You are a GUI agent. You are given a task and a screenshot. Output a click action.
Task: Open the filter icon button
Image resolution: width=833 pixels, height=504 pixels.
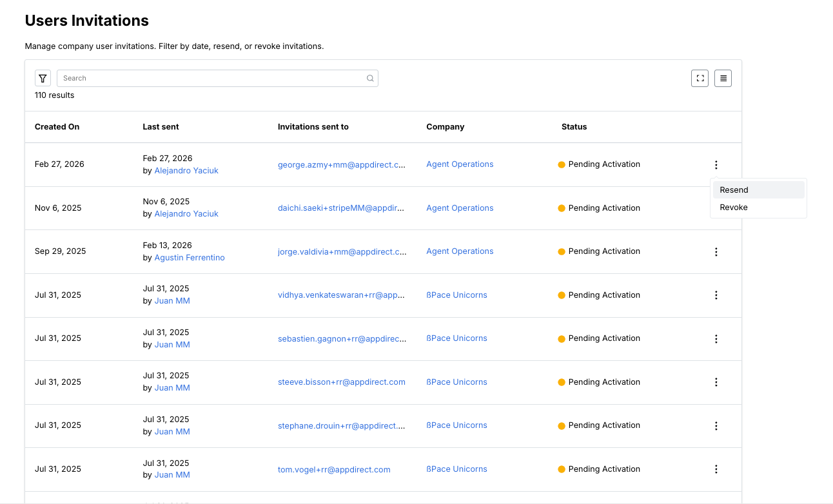(x=43, y=79)
